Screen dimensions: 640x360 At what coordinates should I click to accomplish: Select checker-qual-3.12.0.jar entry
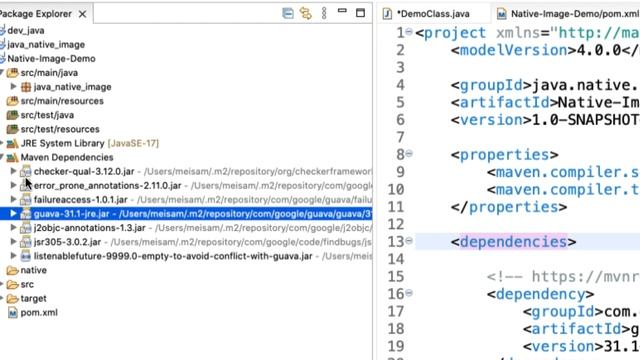84,171
